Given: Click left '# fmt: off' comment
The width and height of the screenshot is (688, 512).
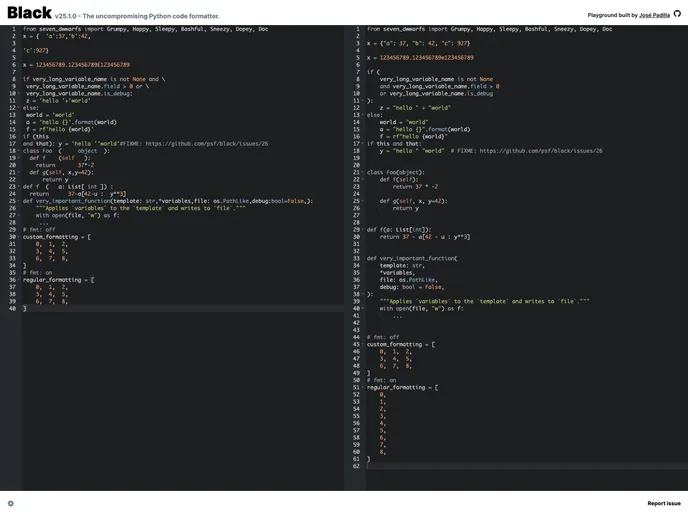Looking at the screenshot, I should (39, 229).
